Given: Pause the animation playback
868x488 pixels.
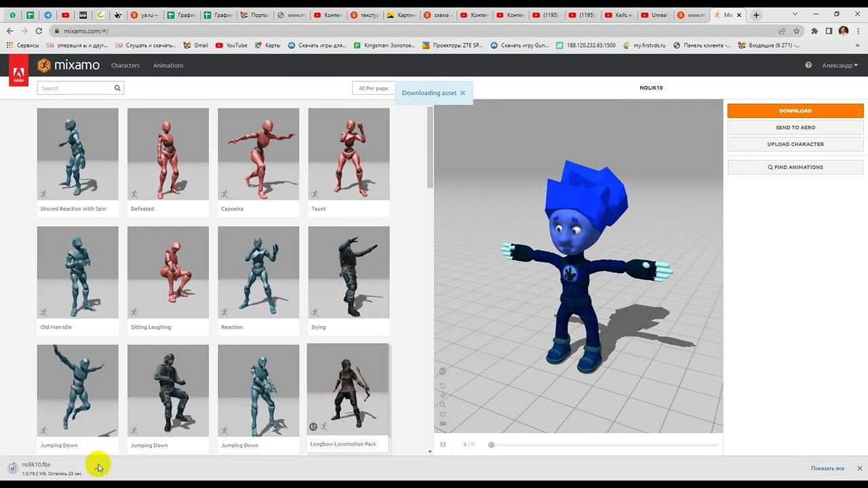Looking at the screenshot, I should (443, 445).
